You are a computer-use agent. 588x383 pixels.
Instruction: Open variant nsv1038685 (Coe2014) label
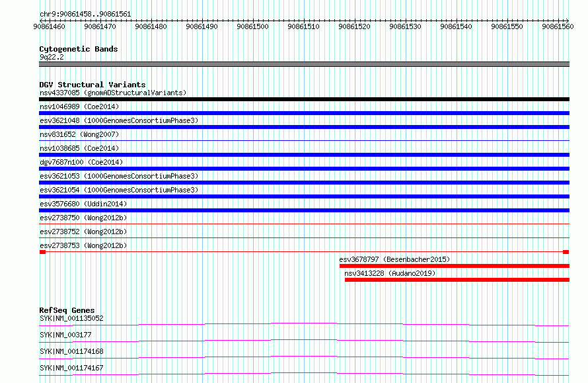point(79,148)
